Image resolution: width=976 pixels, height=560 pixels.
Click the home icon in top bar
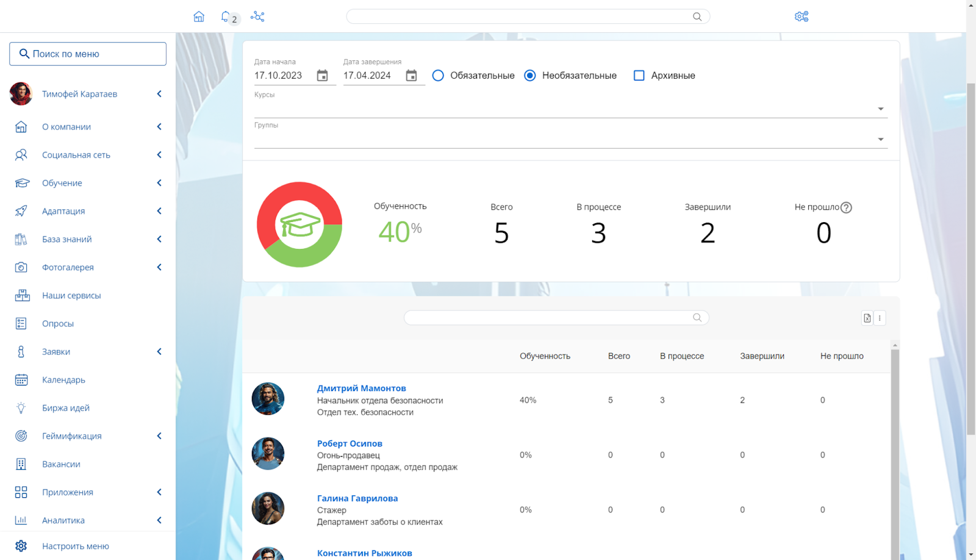(x=199, y=16)
